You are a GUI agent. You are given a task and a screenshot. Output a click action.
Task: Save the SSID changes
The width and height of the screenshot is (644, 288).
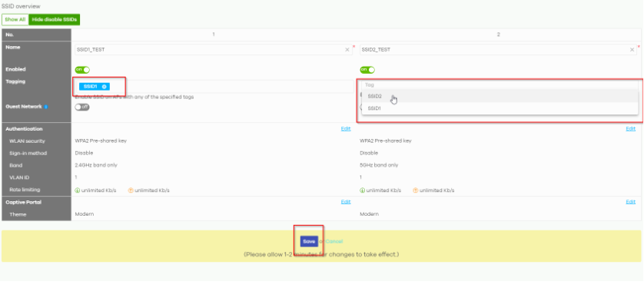309,242
